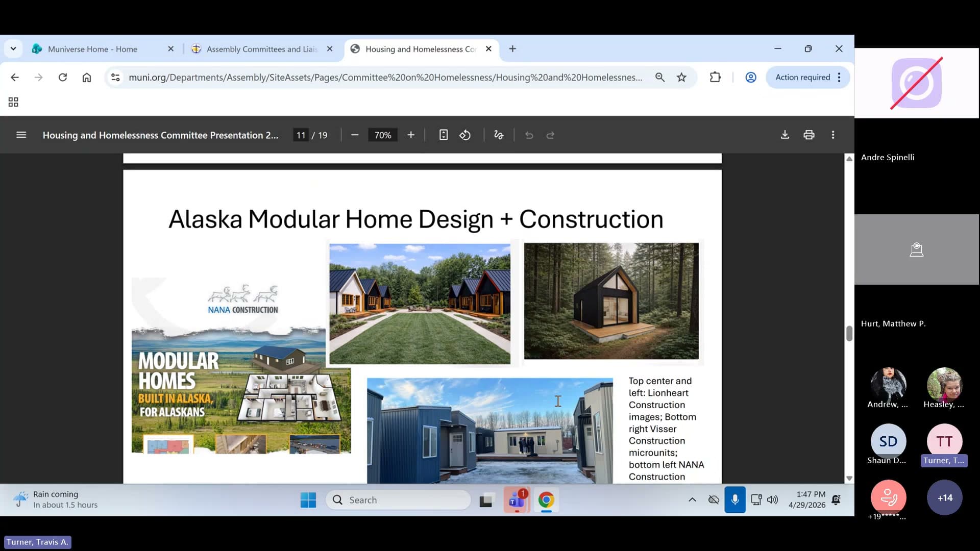Open the search tabs dropdown arrow
Image resolution: width=980 pixels, height=551 pixels.
13,49
